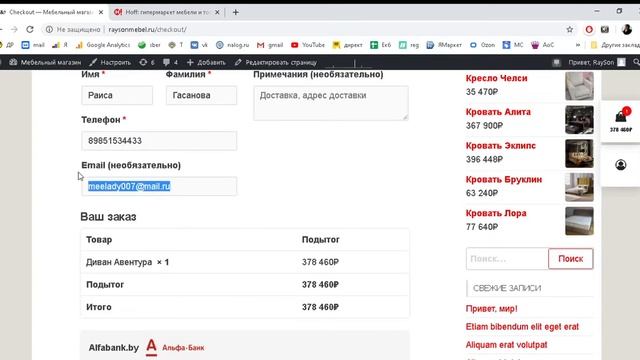This screenshot has height=360, width=640.
Task: Switch to the Hoff hypermarket tab
Action: [x=167, y=12]
